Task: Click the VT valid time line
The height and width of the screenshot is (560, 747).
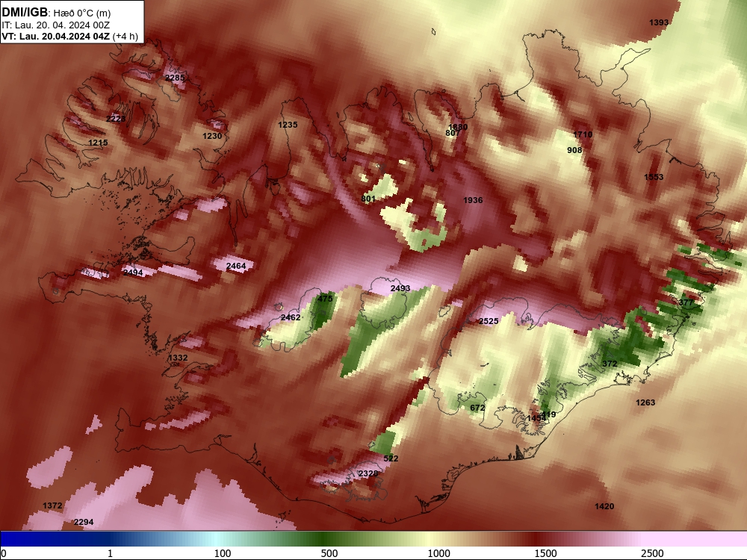Action: click(x=69, y=36)
